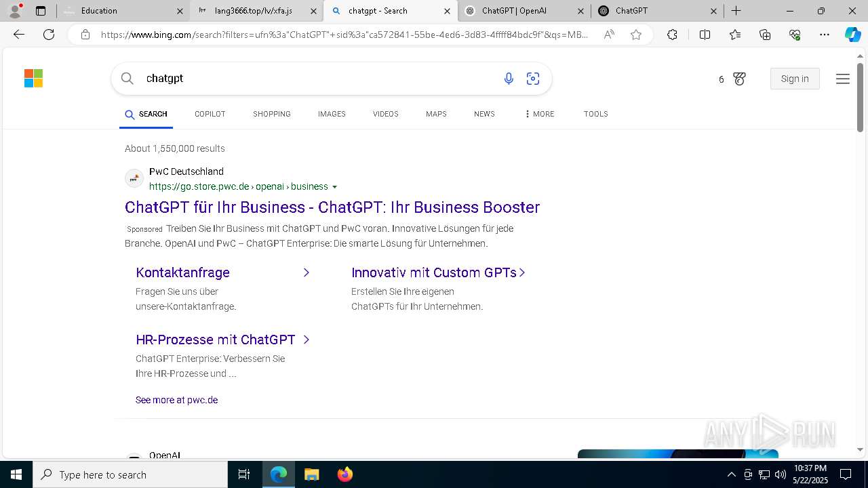
Task: Select the COPILOT search tab
Action: tap(210, 114)
